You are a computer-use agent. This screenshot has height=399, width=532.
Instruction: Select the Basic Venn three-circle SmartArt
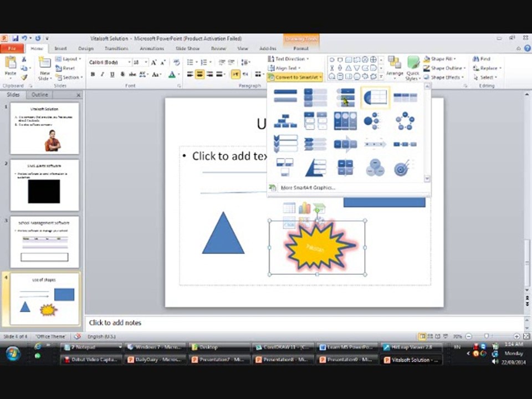(375, 167)
